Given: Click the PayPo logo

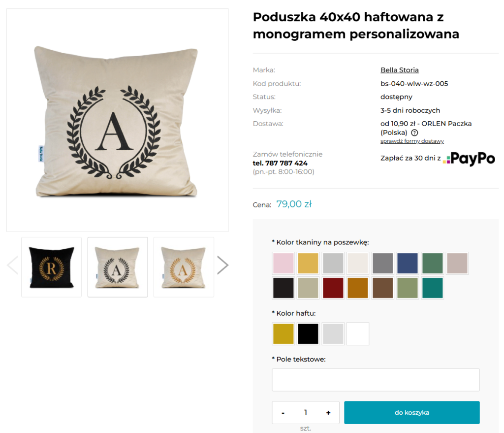Looking at the screenshot, I should [x=469, y=159].
